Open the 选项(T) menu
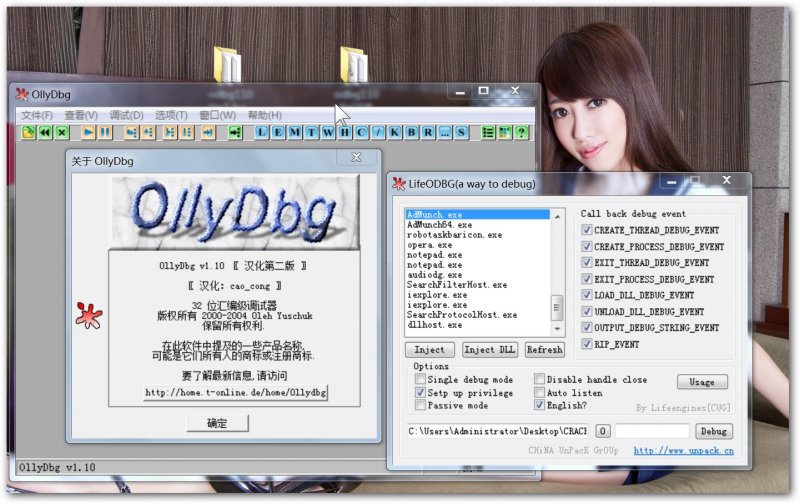The width and height of the screenshot is (800, 504). click(171, 115)
